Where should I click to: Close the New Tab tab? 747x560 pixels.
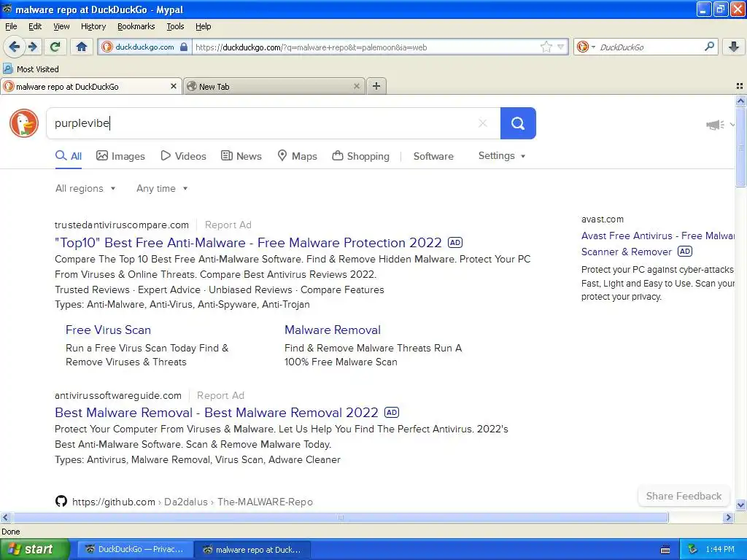[356, 86]
